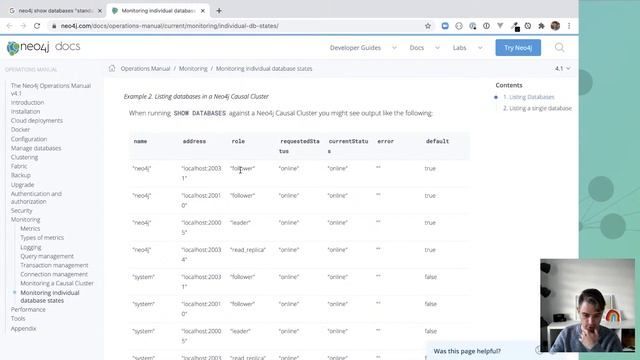Jump to Listing a single database in Contents
This screenshot has height=360, width=640.
(x=537, y=108)
